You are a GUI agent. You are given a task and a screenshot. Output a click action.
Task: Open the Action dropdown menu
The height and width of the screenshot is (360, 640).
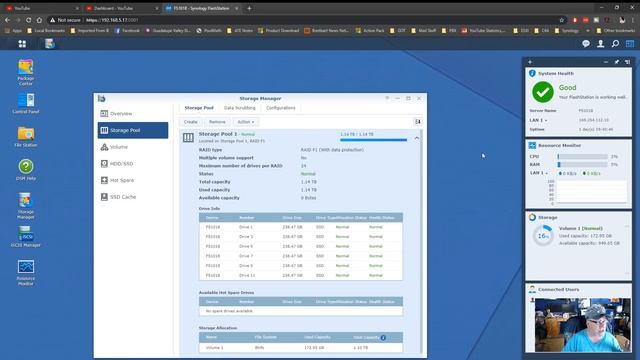click(246, 122)
